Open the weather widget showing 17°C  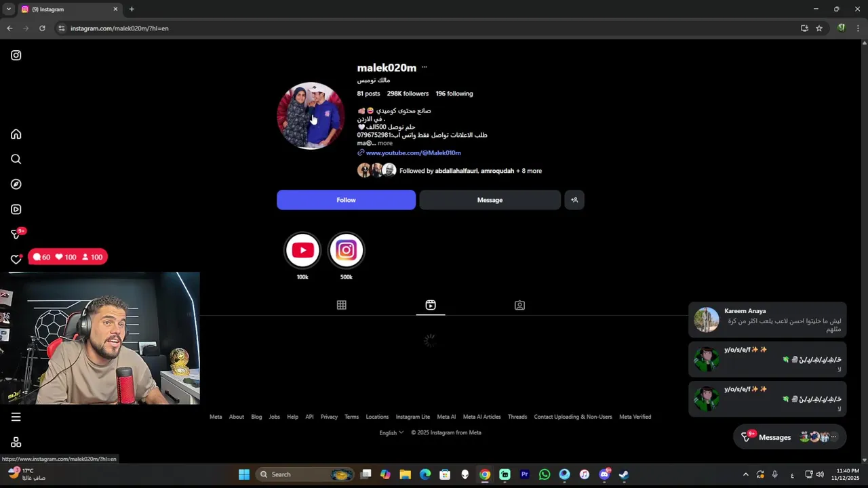tap(27, 474)
